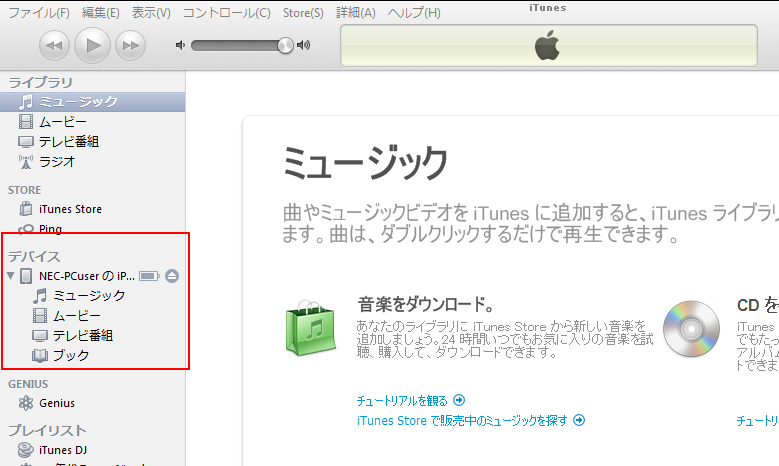
Task: Collapse the NEC-PCuser device tree triangle
Action: point(10,275)
